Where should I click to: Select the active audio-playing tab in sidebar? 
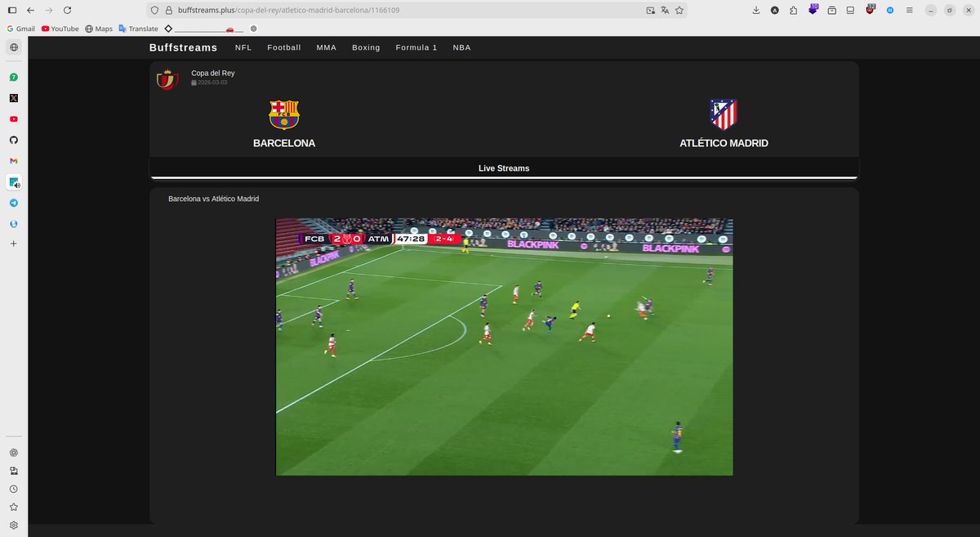(14, 182)
